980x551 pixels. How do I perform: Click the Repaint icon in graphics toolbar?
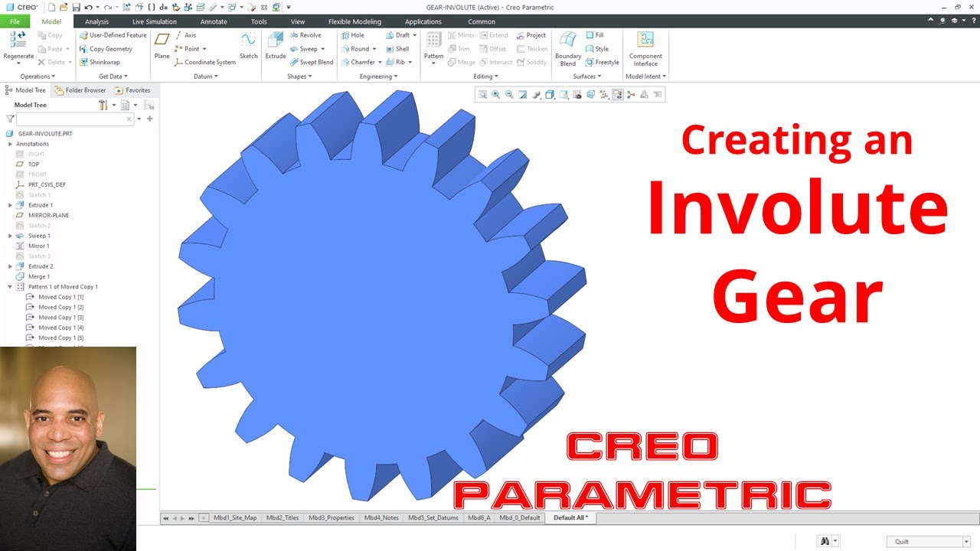point(523,95)
